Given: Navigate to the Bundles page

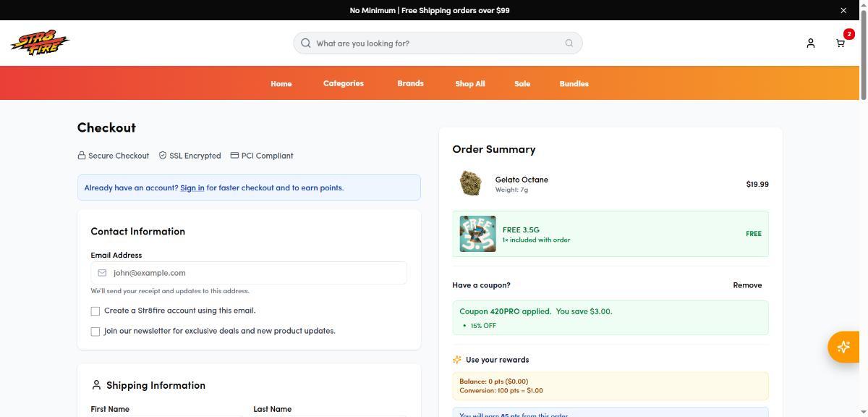Looking at the screenshot, I should pos(574,84).
